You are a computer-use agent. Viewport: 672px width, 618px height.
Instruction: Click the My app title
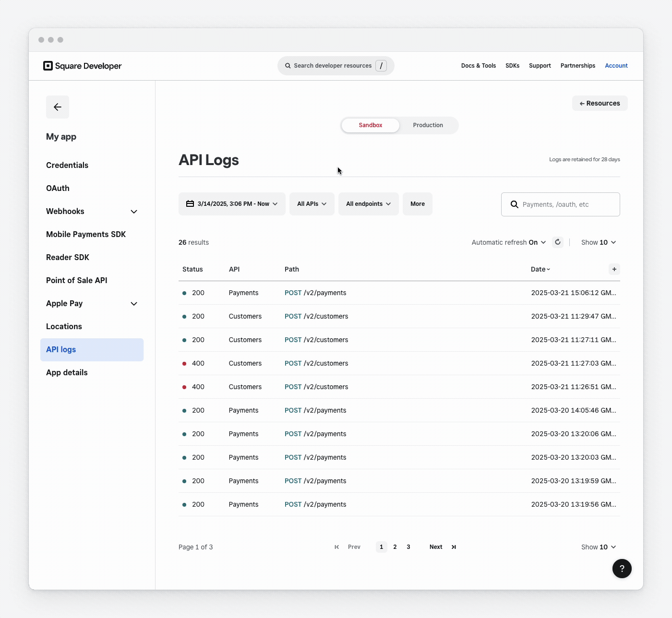[x=61, y=137]
